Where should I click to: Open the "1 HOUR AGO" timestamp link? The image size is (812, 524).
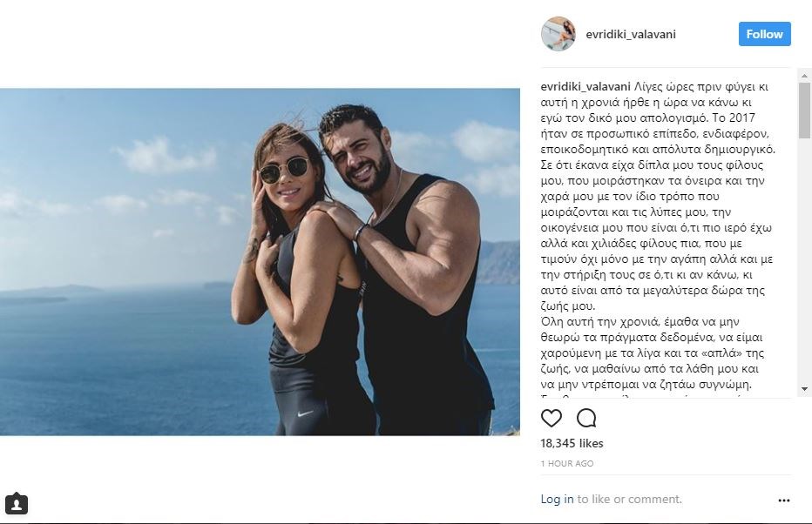click(567, 464)
